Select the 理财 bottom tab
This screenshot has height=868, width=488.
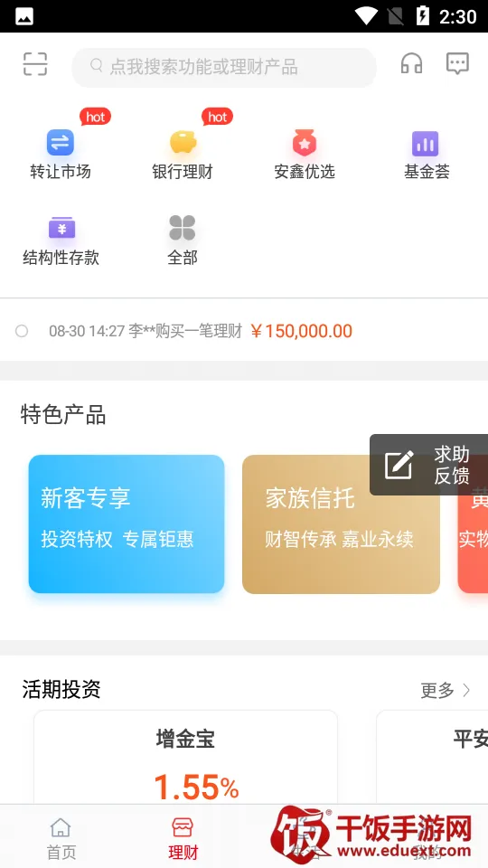click(x=183, y=837)
